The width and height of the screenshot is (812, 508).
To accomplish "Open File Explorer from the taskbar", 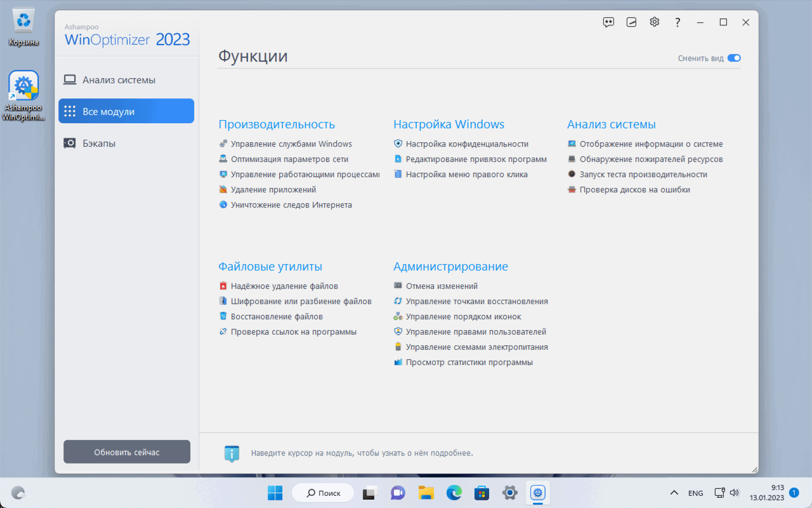I will tap(425, 493).
